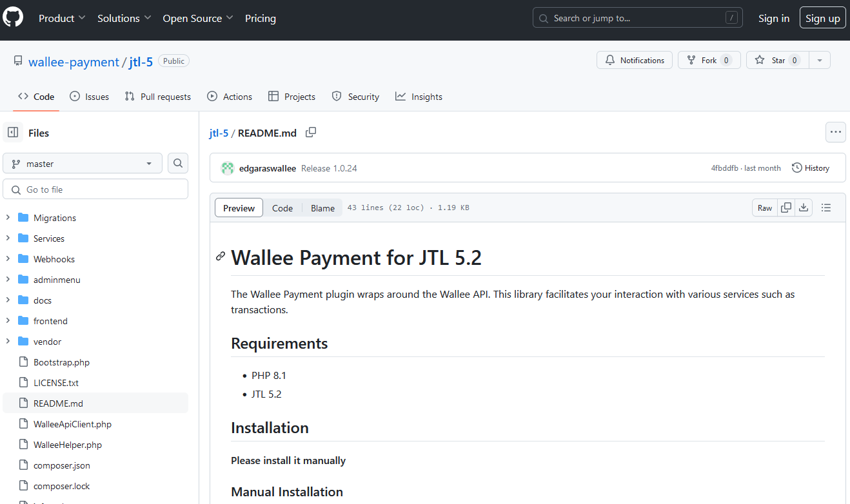This screenshot has width=850, height=504.
Task: Select the Preview view toggle
Action: click(x=239, y=208)
